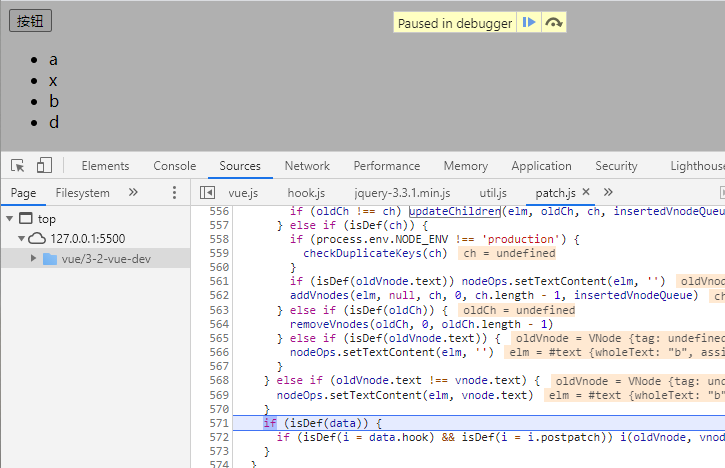Click line number 571 in gutter

coord(219,423)
